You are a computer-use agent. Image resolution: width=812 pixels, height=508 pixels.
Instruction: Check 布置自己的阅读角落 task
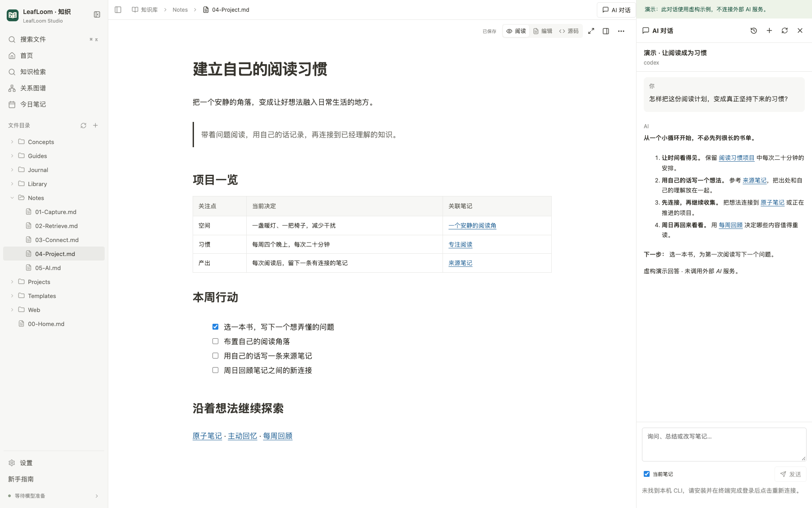pyautogui.click(x=215, y=341)
